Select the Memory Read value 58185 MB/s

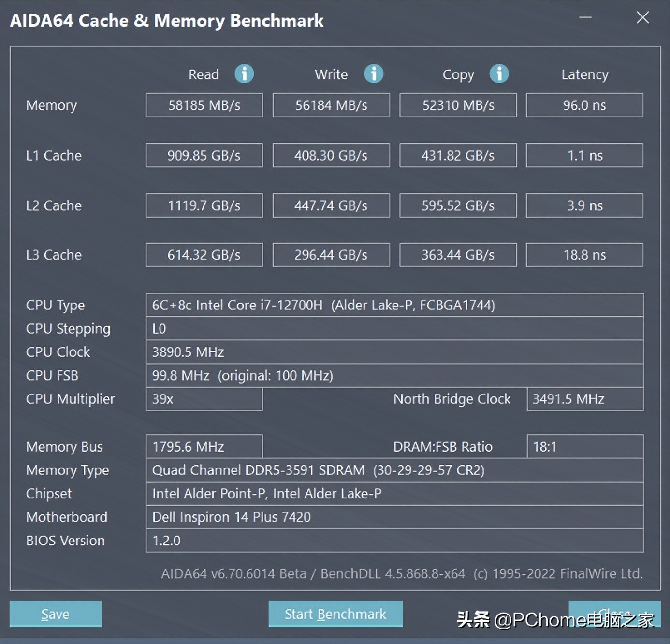(x=204, y=105)
